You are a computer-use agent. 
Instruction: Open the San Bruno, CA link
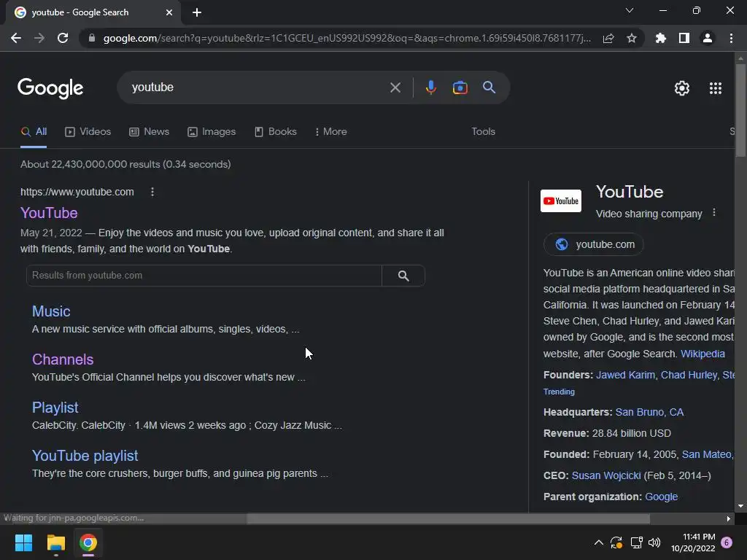pos(649,413)
